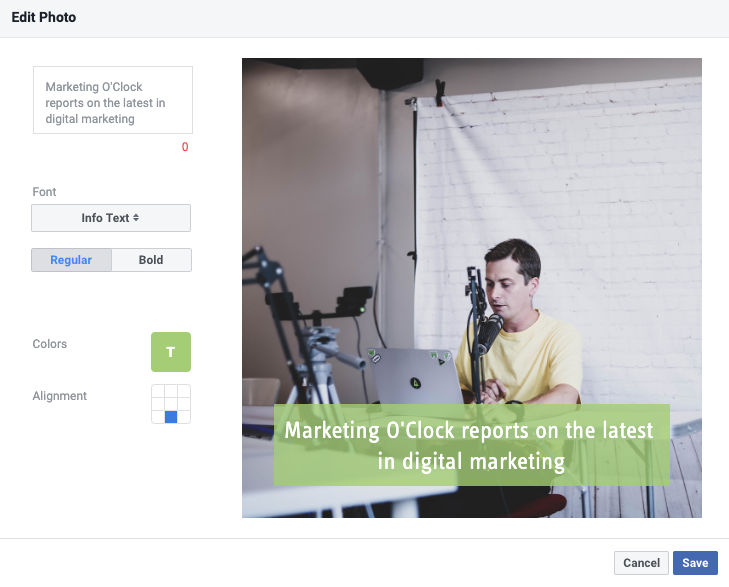Set alignment to middle-left grid cell

[x=158, y=404]
